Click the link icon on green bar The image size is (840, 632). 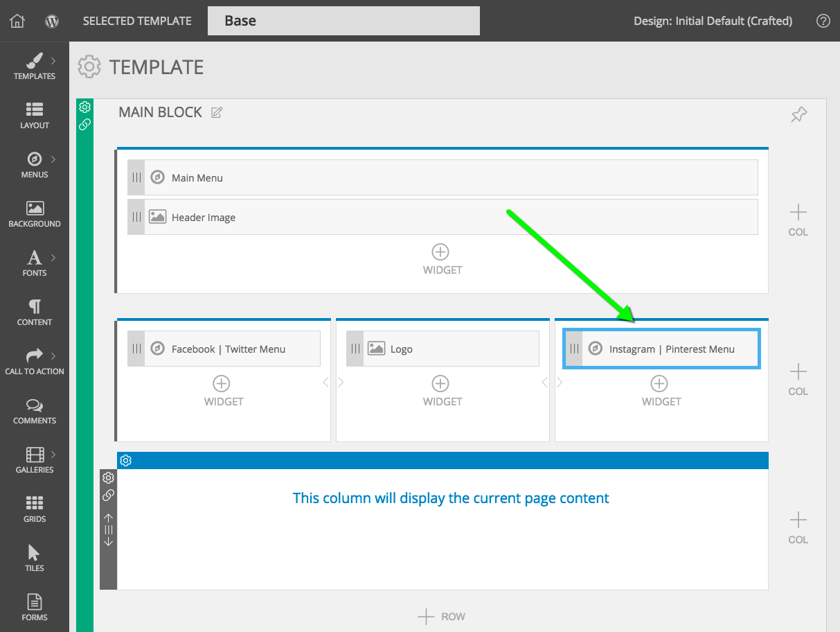click(84, 125)
